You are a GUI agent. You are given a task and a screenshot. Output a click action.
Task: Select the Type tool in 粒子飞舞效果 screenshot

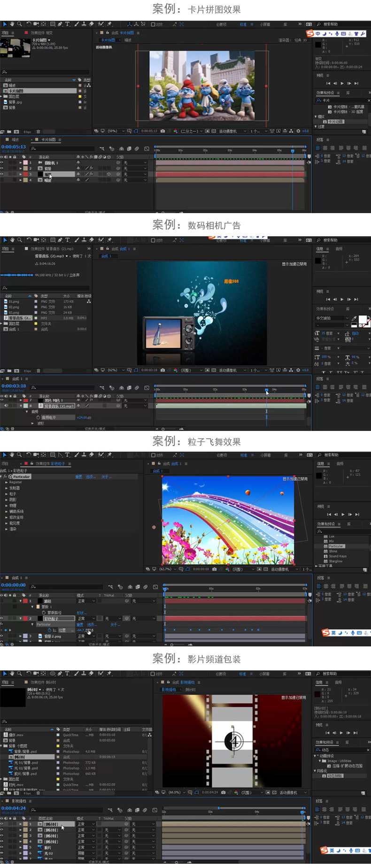68,455
